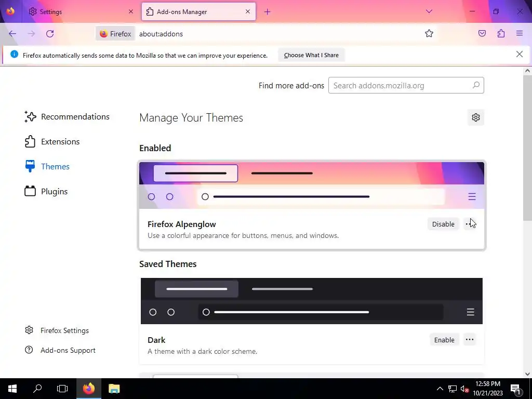This screenshot has height=399, width=532.
Task: Click the info icon in the notification bar
Action: pos(14,54)
